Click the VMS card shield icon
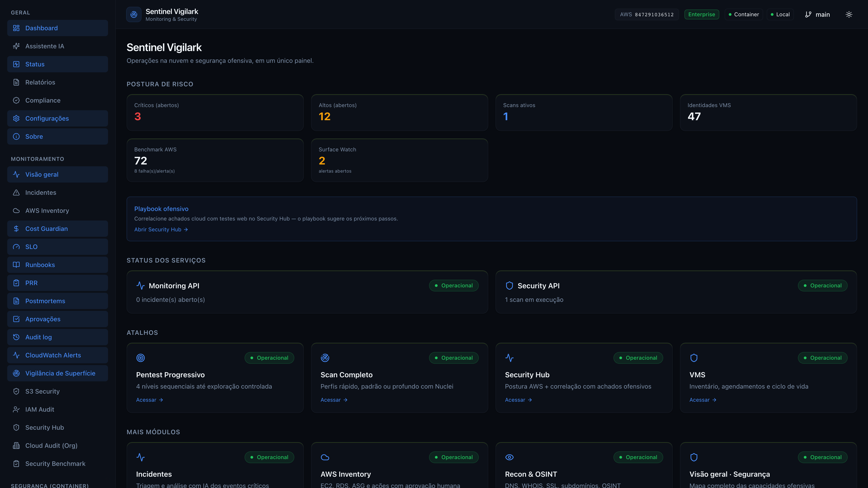The width and height of the screenshot is (868, 488). click(694, 358)
